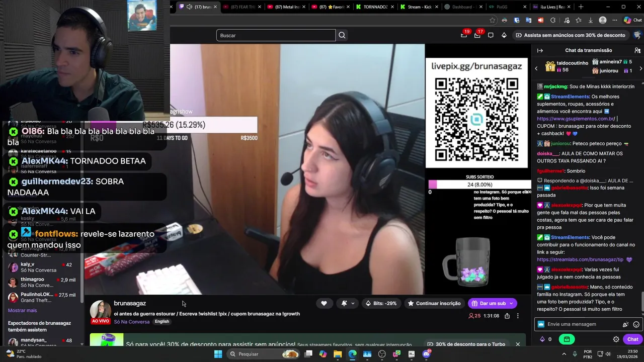Image resolution: width=644 pixels, height=362 pixels.
Task: Collapse the stream chat panel arrow
Action: (540, 50)
